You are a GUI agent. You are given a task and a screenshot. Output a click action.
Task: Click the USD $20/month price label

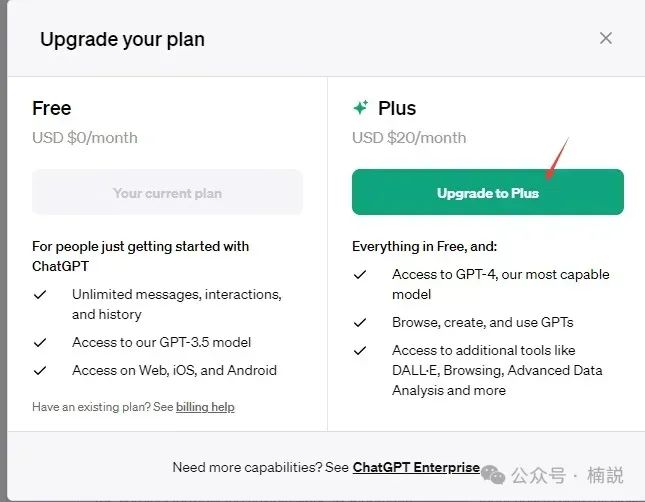[x=409, y=137]
